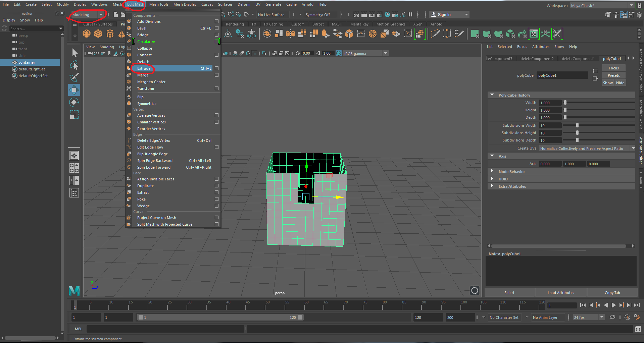Click play backwards button
Screen dimensions: 644x343
(606, 305)
